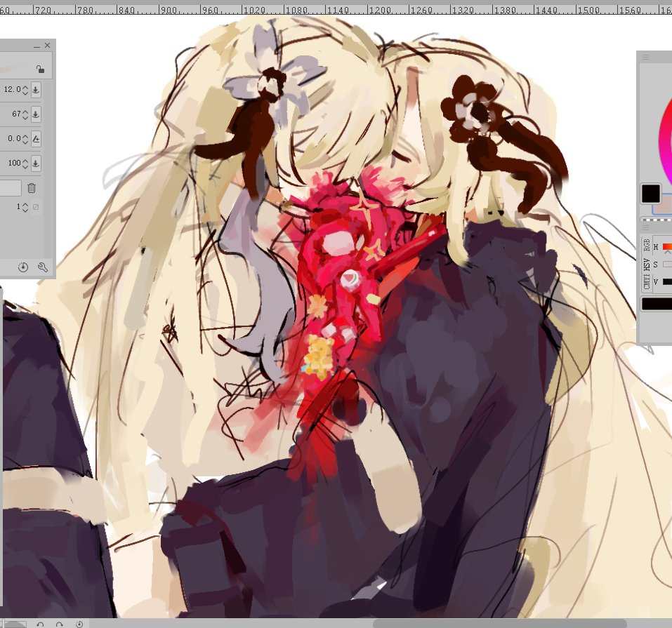Switch to the RGB slider tab
672x628 pixels.
(x=647, y=246)
